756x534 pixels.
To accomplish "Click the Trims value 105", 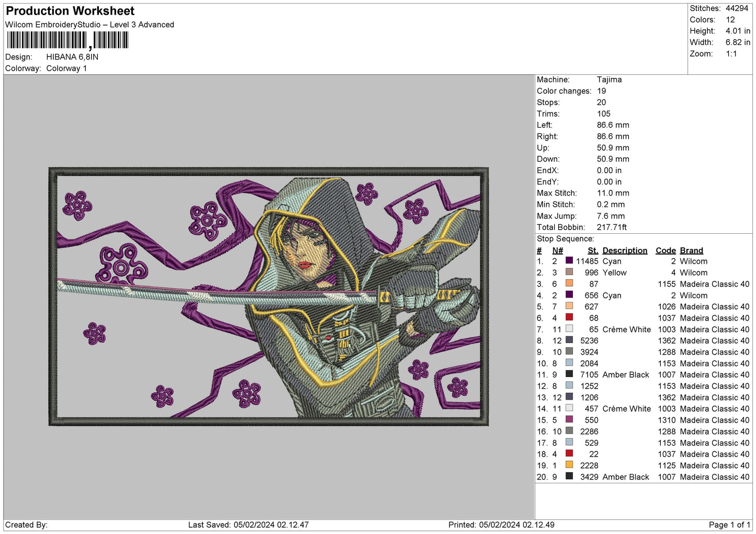I will pos(604,113).
